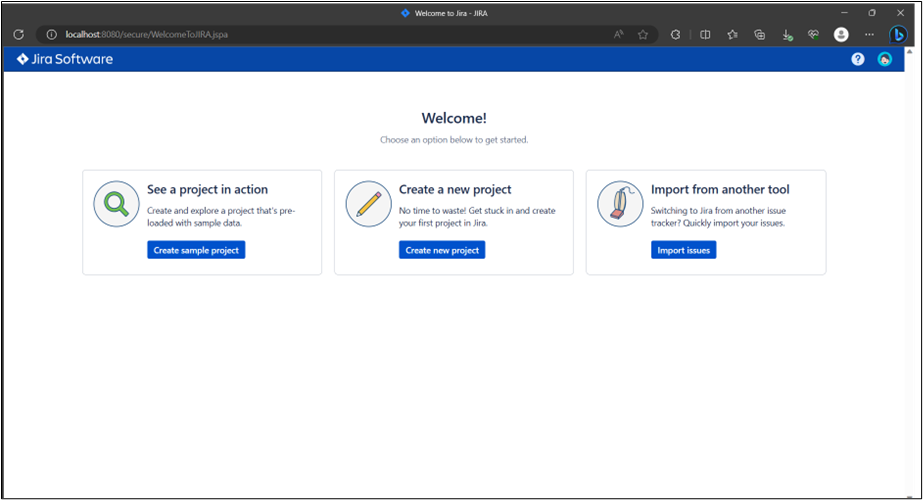Image resolution: width=923 pixels, height=500 pixels.
Task: Open the Read aloud icon in address bar
Action: (619, 34)
